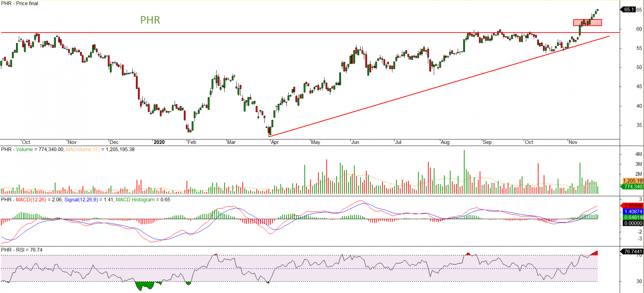644x293 pixels.
Task: Click the 65.1 last price tag
Action: click(629, 9)
